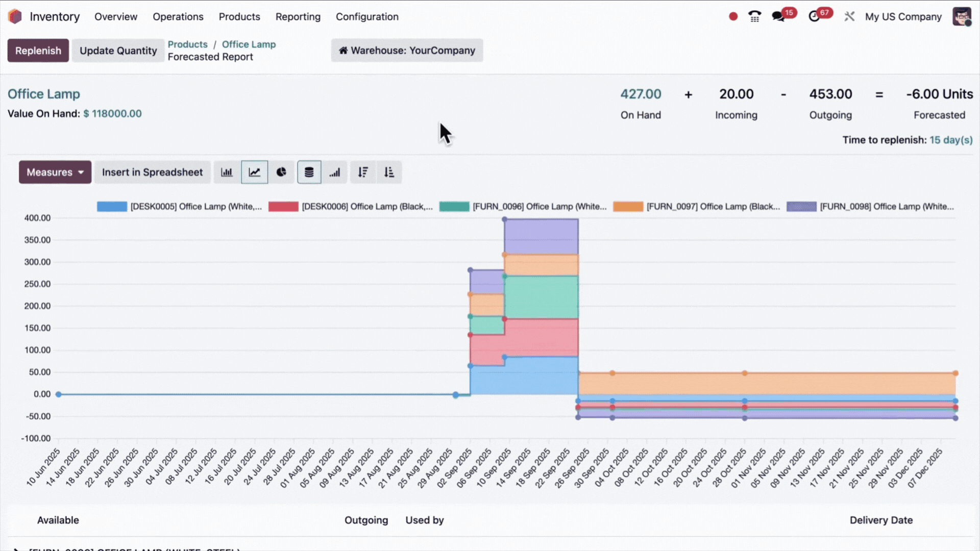Toggle the stacked chart mode

point(309,172)
